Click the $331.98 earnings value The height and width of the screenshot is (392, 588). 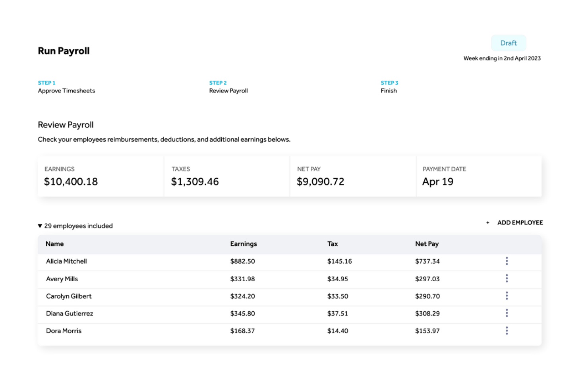click(242, 279)
